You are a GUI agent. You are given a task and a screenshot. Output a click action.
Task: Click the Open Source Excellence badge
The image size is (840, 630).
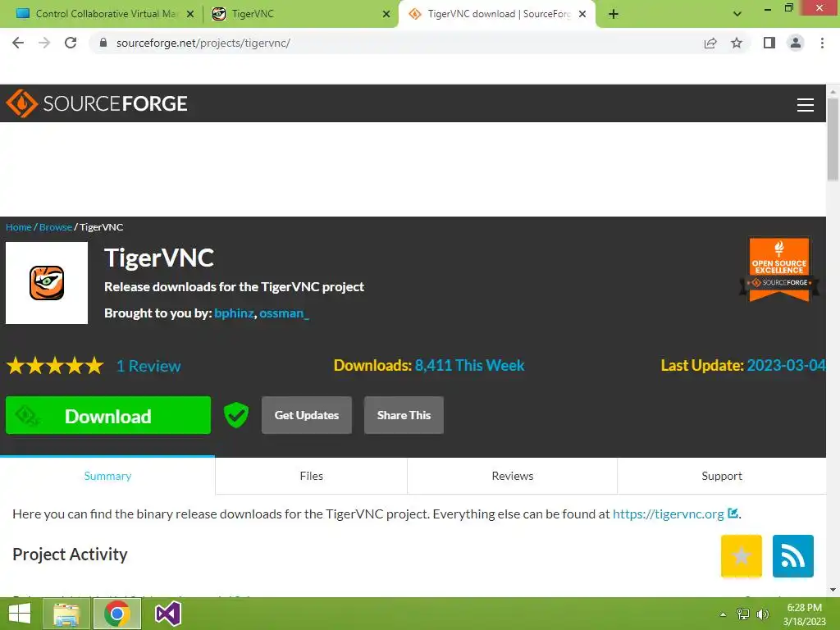(779, 269)
